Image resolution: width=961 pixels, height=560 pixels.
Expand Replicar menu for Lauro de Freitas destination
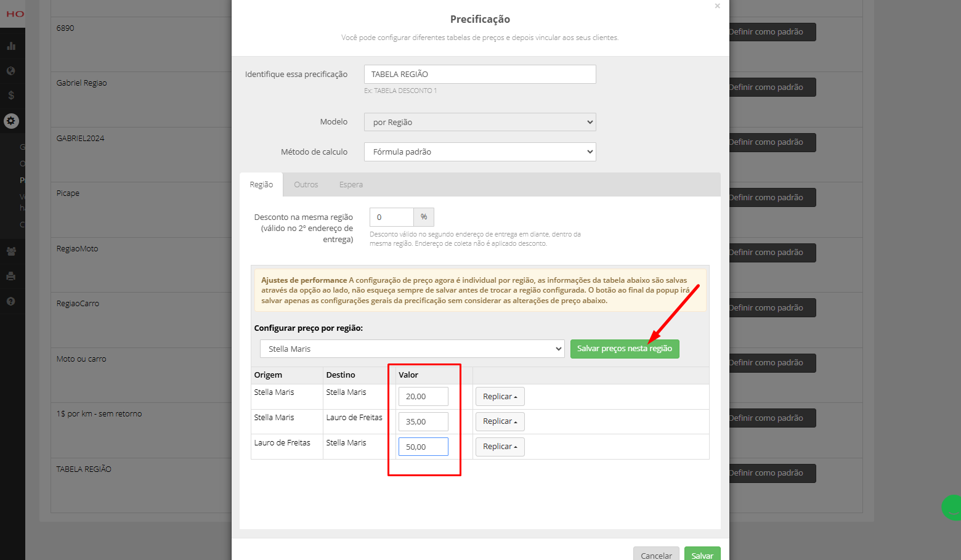point(500,421)
